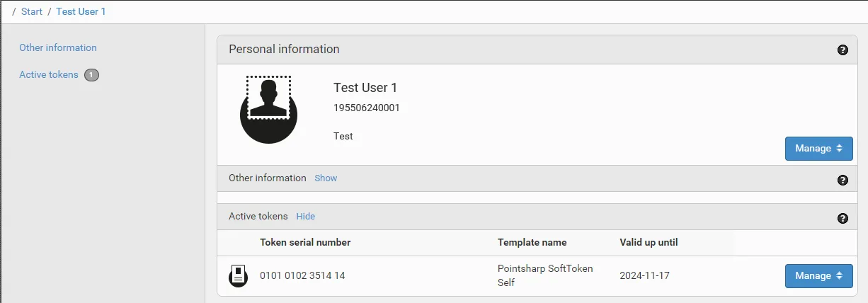Go to Start in the breadcrumb
Viewport: 868px width, 303px height.
coord(32,12)
